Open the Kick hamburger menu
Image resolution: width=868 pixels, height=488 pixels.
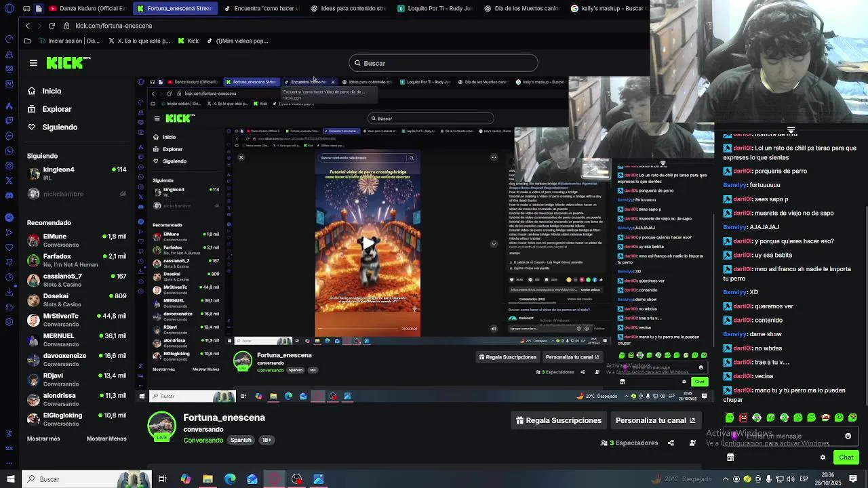point(33,63)
